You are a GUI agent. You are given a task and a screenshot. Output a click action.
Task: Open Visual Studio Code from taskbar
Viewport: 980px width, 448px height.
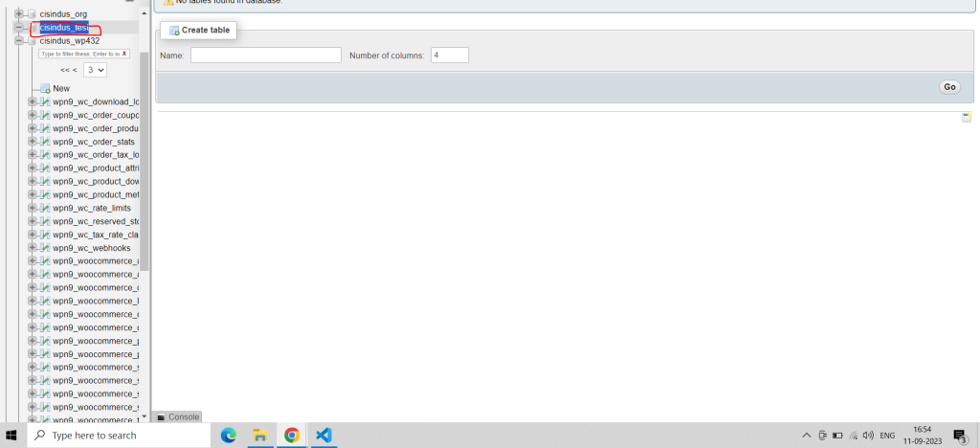323,436
